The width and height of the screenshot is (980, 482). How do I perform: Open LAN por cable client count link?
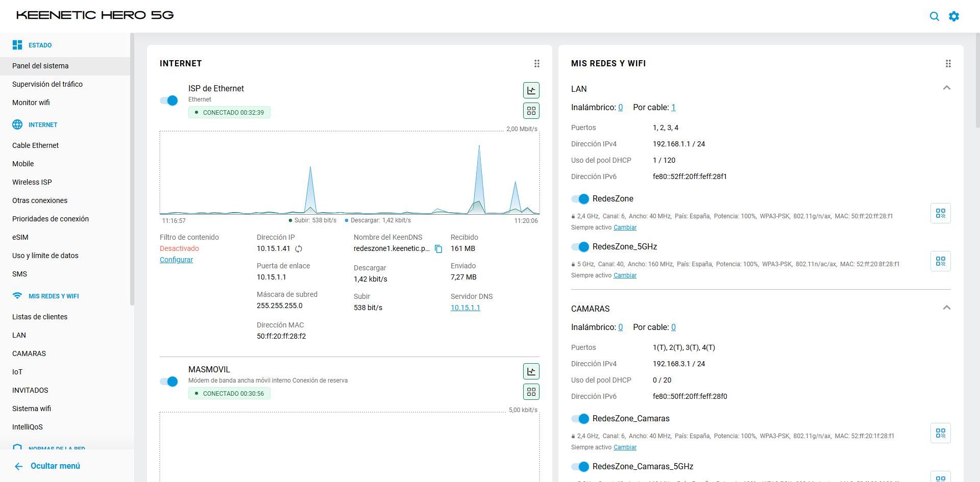coord(673,108)
